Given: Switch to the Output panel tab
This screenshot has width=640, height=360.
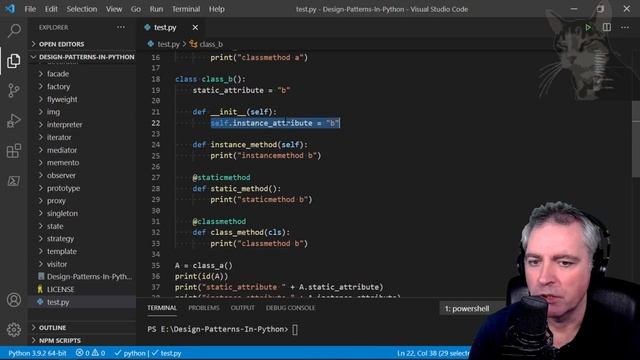Looking at the screenshot, I should pos(242,308).
